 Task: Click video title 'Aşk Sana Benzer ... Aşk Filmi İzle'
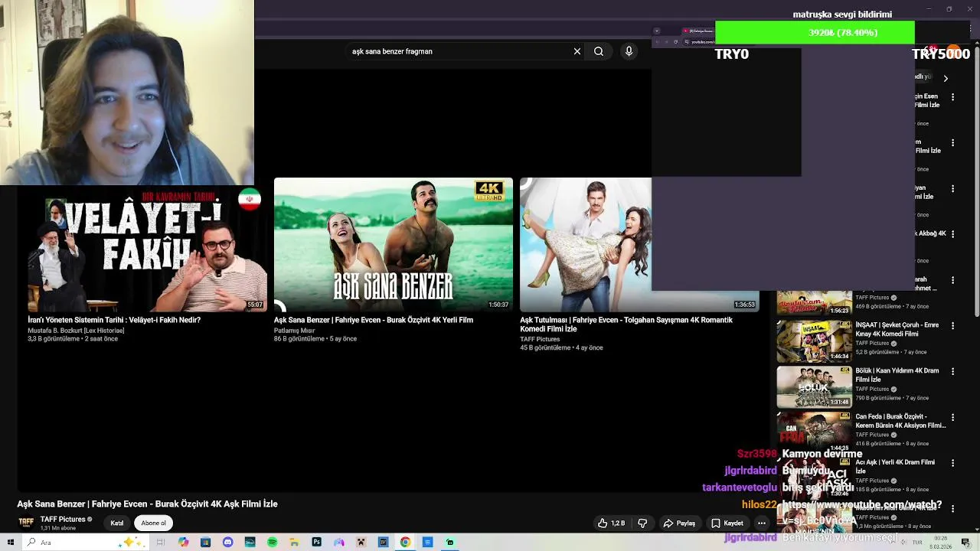pyautogui.click(x=147, y=504)
